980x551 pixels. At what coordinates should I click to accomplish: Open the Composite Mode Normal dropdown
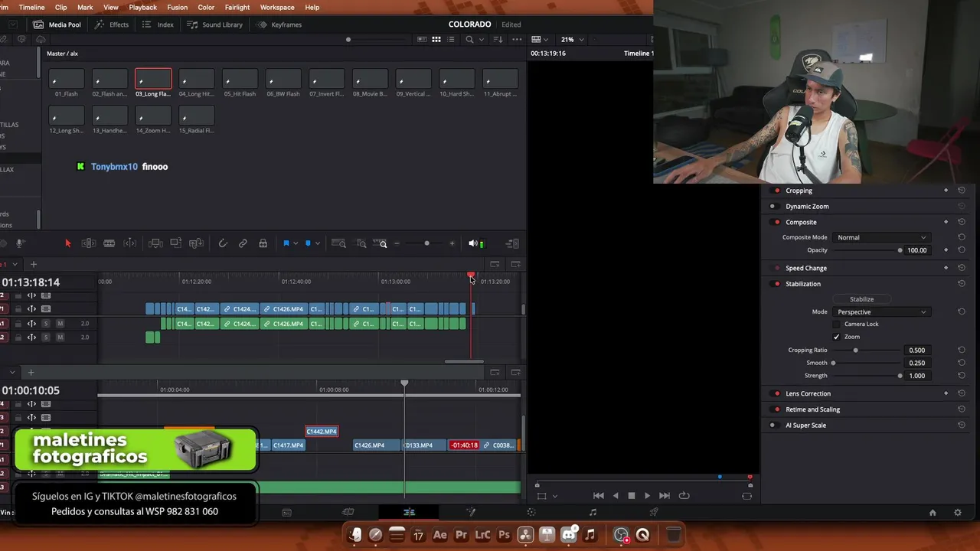pyautogui.click(x=881, y=237)
